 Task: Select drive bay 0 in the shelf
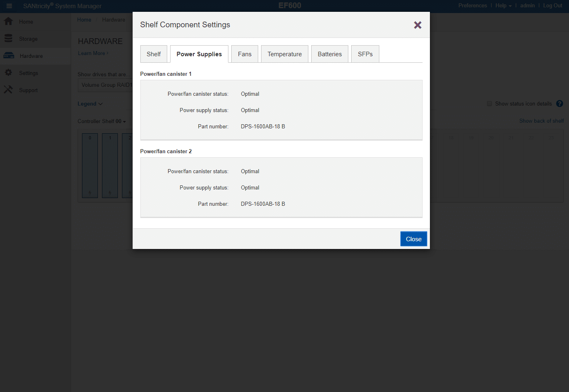click(x=90, y=165)
